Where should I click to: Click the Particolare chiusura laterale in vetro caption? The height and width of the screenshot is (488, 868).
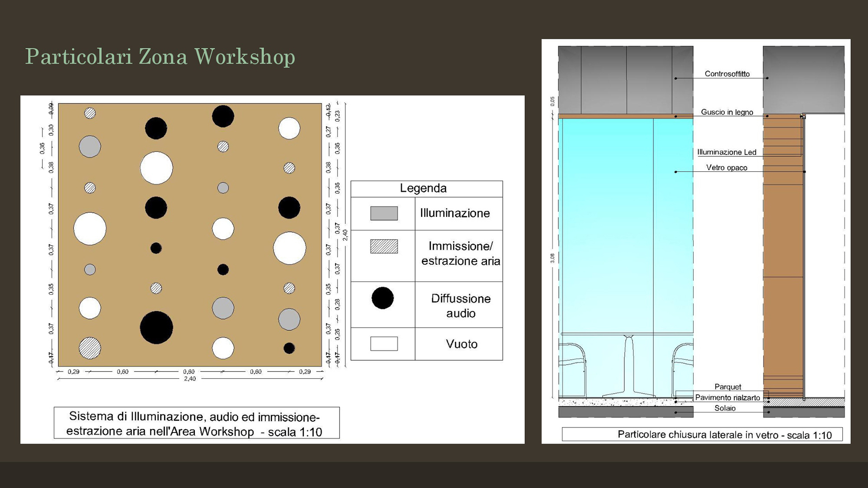click(x=702, y=435)
